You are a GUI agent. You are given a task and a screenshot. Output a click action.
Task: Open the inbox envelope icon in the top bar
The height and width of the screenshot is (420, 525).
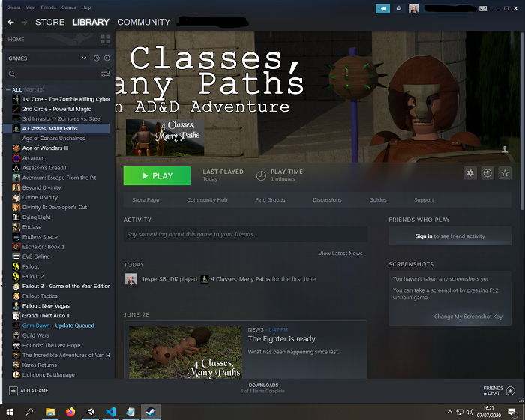[399, 9]
